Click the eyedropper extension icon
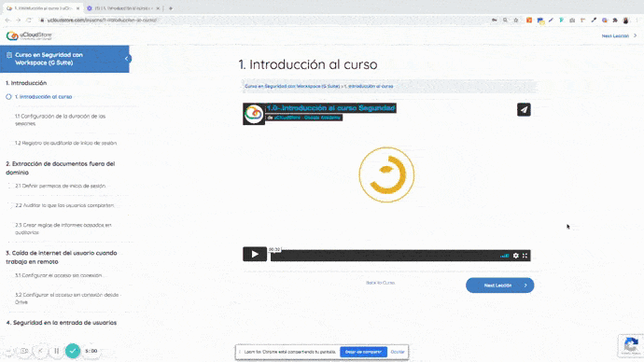The image size is (644, 362). coord(594,21)
